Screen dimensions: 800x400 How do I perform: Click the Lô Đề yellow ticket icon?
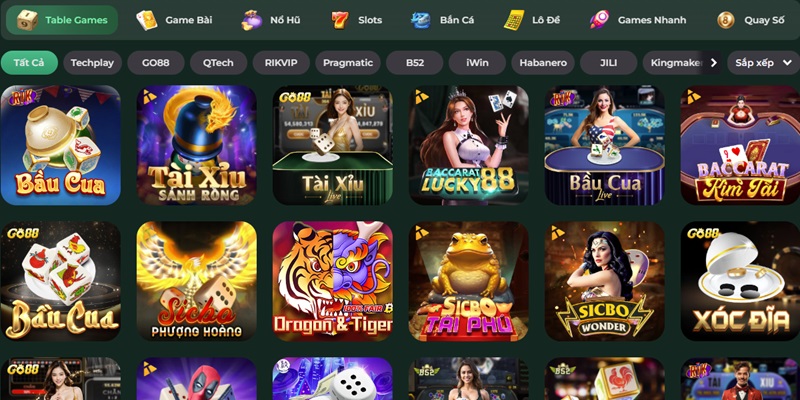coord(514,20)
